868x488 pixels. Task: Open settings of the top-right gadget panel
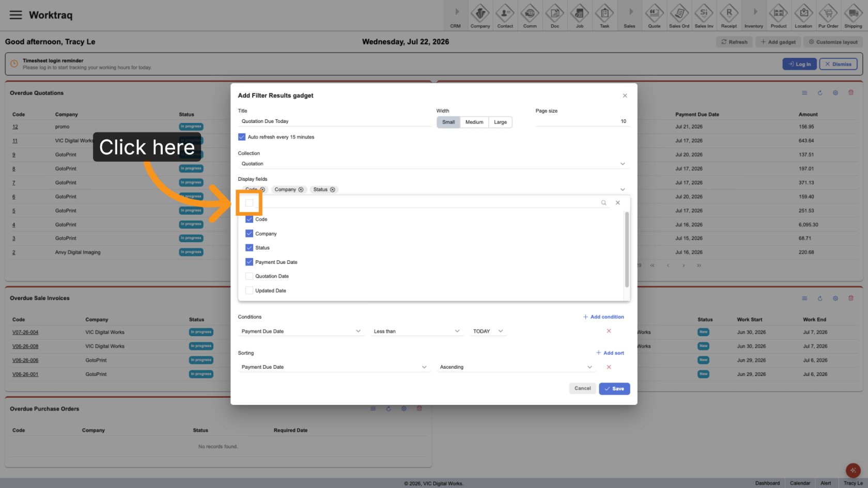[x=835, y=93]
